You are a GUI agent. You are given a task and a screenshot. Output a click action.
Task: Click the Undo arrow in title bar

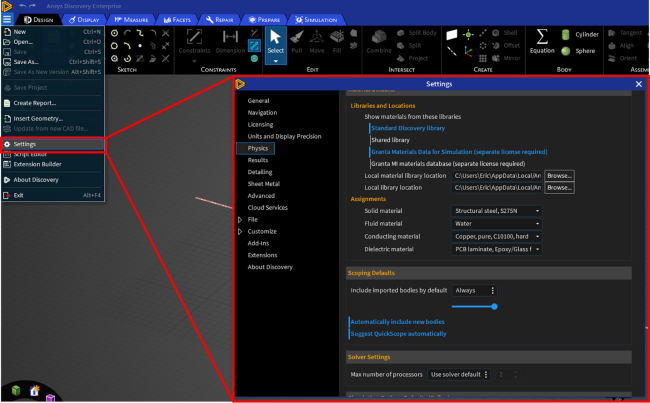click(x=23, y=6)
